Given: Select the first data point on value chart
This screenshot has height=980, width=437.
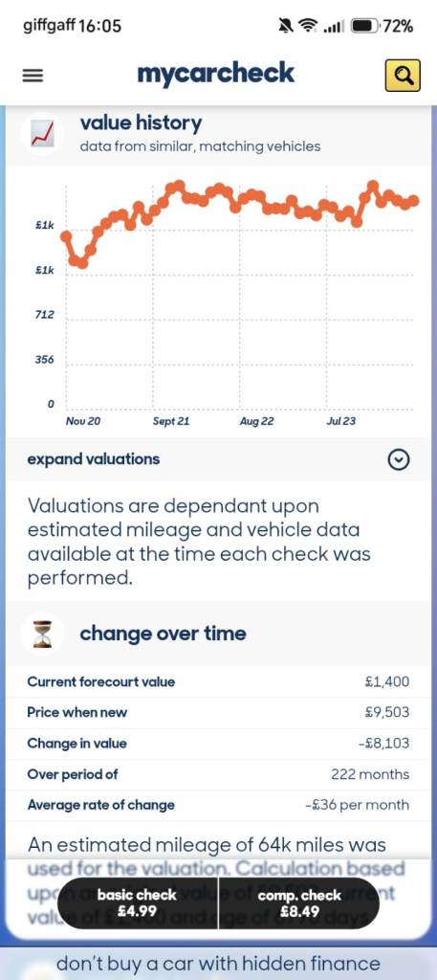Looking at the screenshot, I should tap(66, 235).
